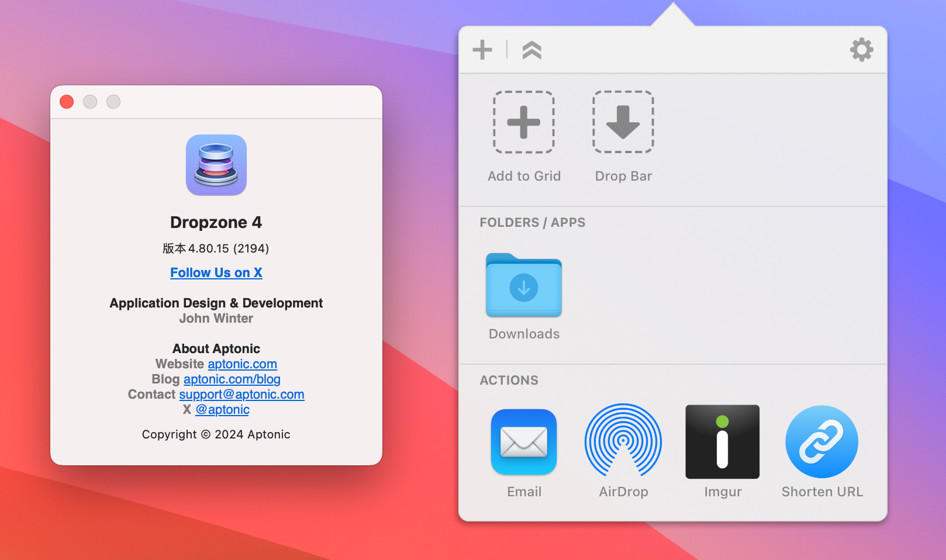Image resolution: width=946 pixels, height=560 pixels.
Task: Select the Drop Bar target
Action: click(623, 122)
